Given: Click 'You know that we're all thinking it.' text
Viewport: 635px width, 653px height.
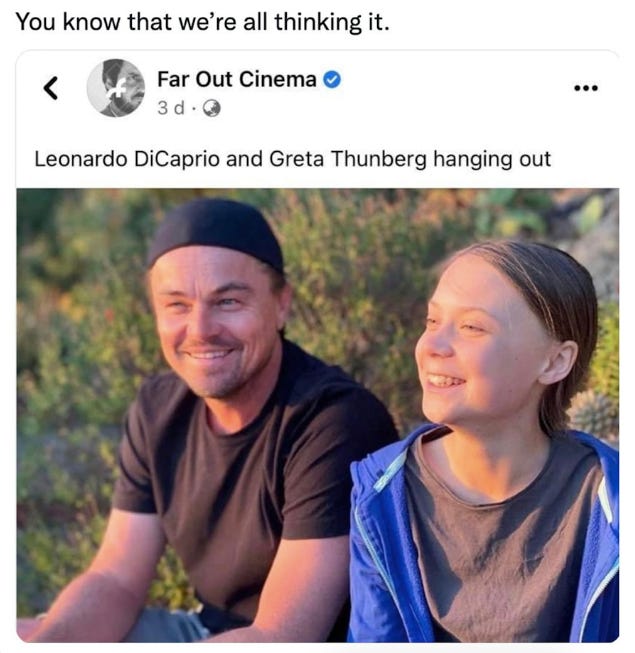Looking at the screenshot, I should 203,22.
